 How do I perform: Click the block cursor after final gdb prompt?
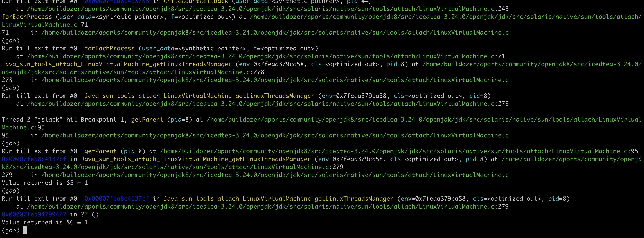click(x=25, y=230)
